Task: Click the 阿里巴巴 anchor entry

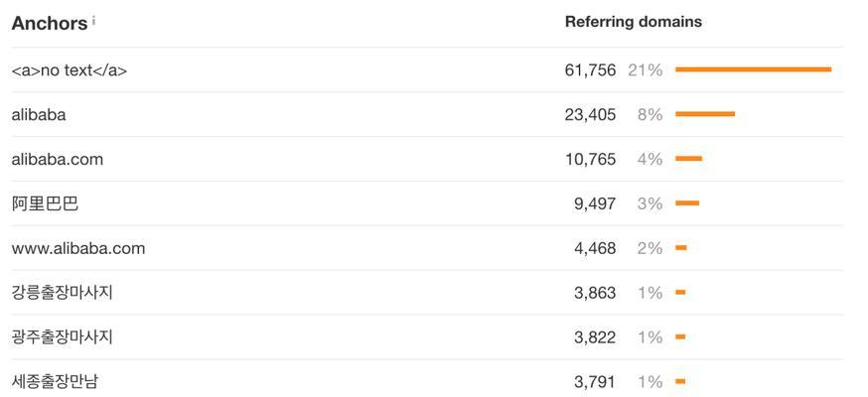Action: click(45, 203)
